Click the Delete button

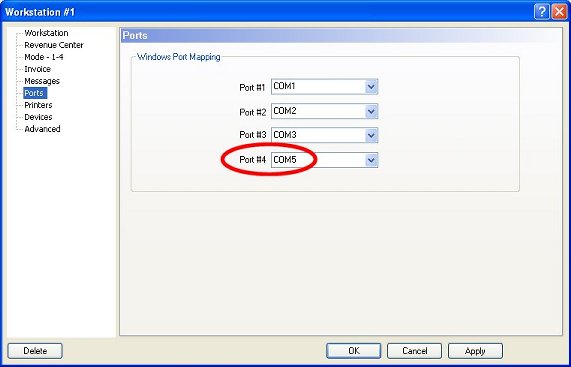click(35, 351)
